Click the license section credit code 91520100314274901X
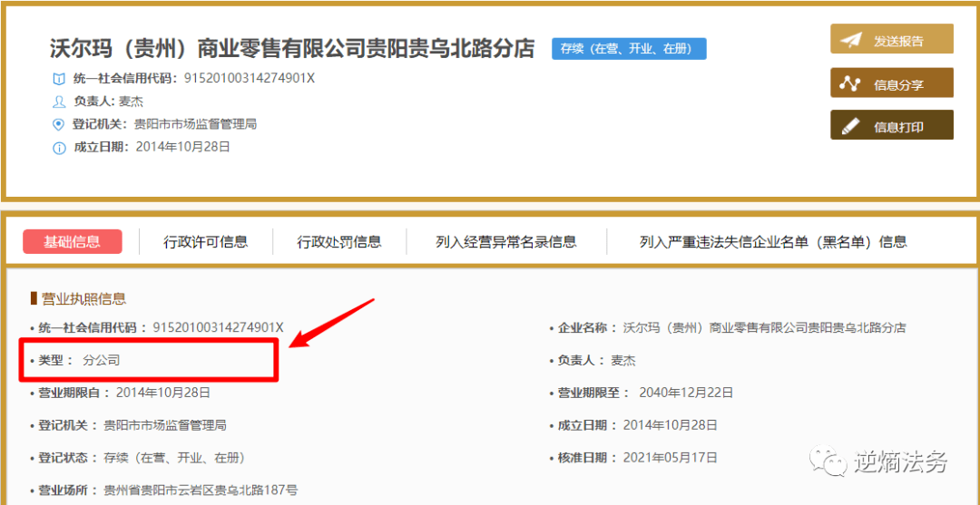The width and height of the screenshot is (980, 505). pyautogui.click(x=218, y=327)
